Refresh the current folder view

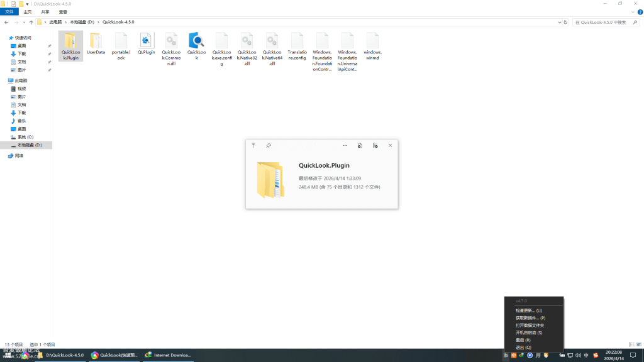tap(565, 22)
